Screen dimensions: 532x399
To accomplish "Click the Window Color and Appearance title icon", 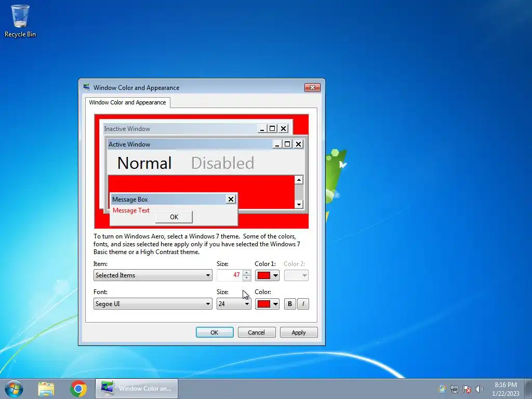I will click(87, 87).
